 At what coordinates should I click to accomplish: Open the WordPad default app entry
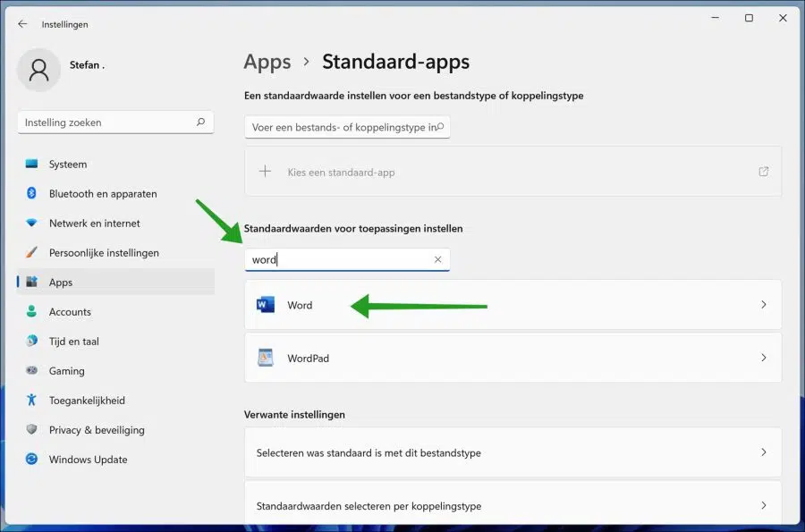pyautogui.click(x=513, y=358)
